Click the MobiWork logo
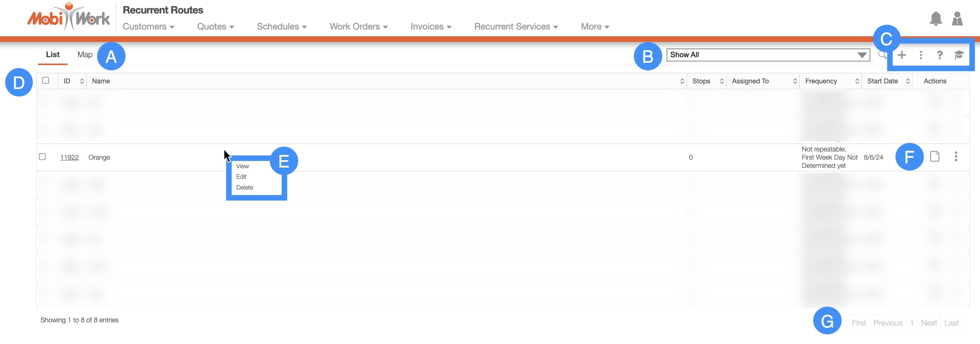Viewport: 980px width, 344px height. point(68,17)
